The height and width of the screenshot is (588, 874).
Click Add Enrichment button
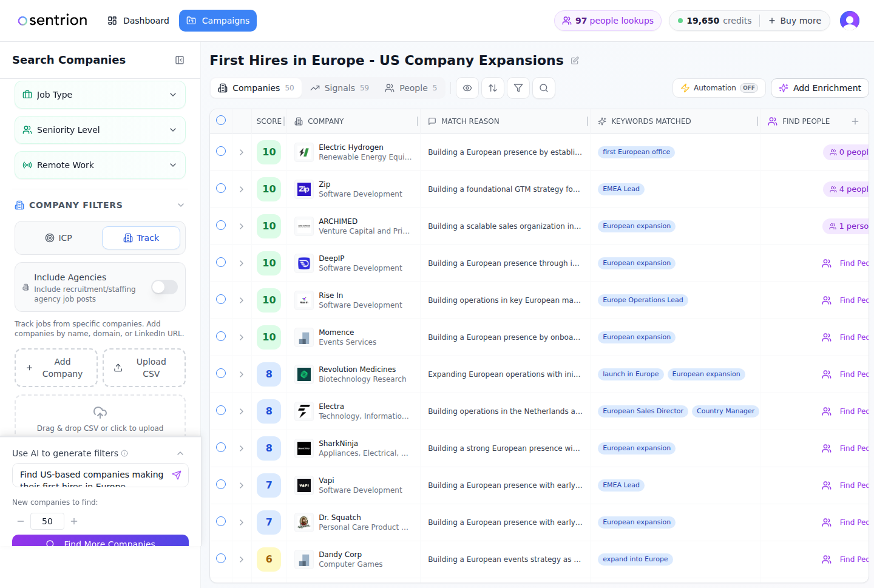820,88
